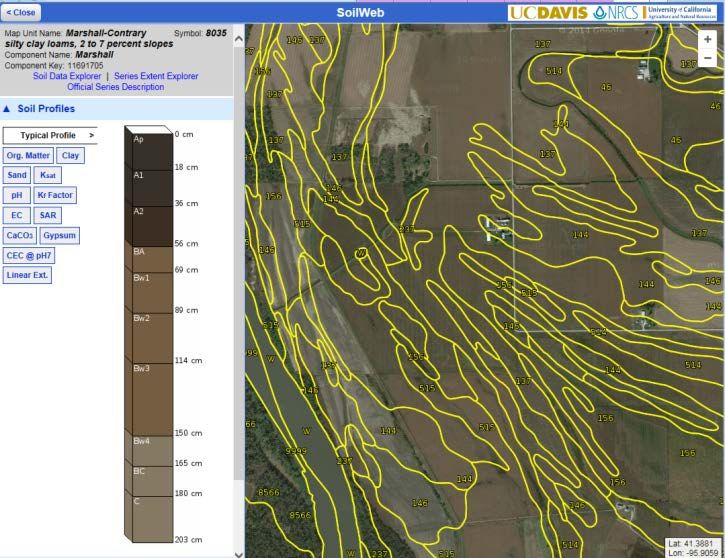This screenshot has width=725, height=558.
Task: Show the Linear Ext. profile
Action: (x=27, y=275)
